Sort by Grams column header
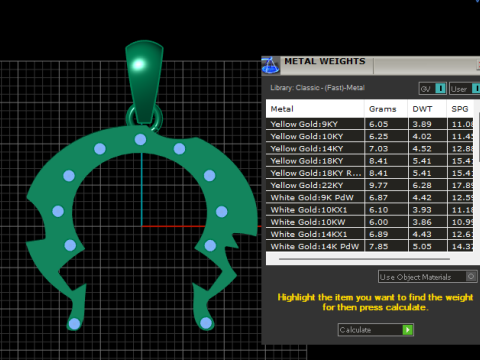The width and height of the screenshot is (480, 360). pos(386,109)
